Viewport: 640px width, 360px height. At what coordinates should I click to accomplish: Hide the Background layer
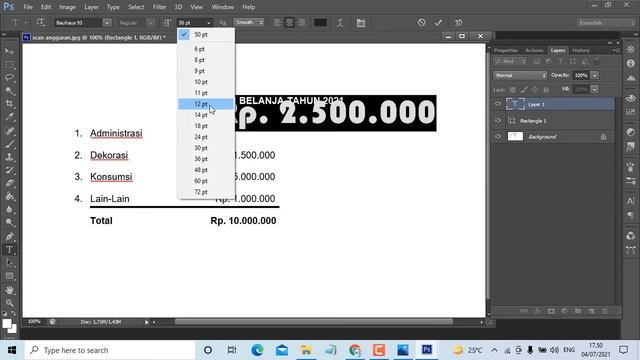[498, 136]
